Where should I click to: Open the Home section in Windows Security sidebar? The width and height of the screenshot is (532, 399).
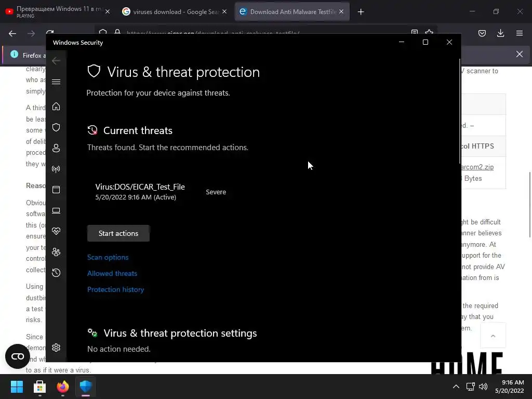56,107
